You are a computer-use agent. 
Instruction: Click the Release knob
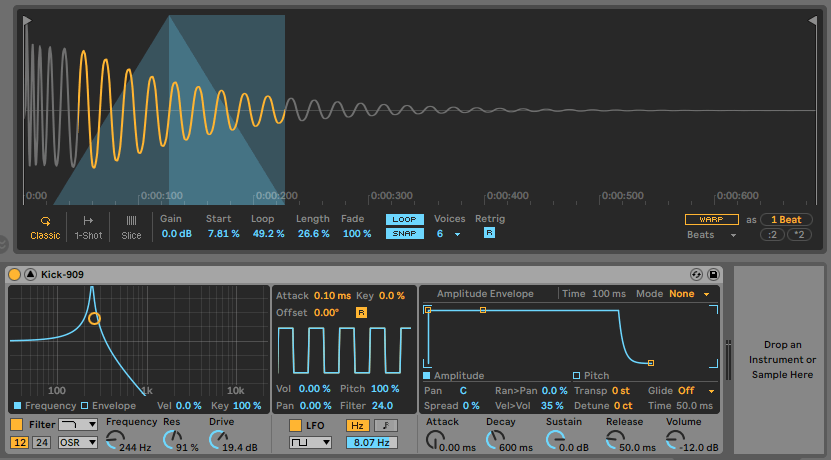[x=615, y=439]
